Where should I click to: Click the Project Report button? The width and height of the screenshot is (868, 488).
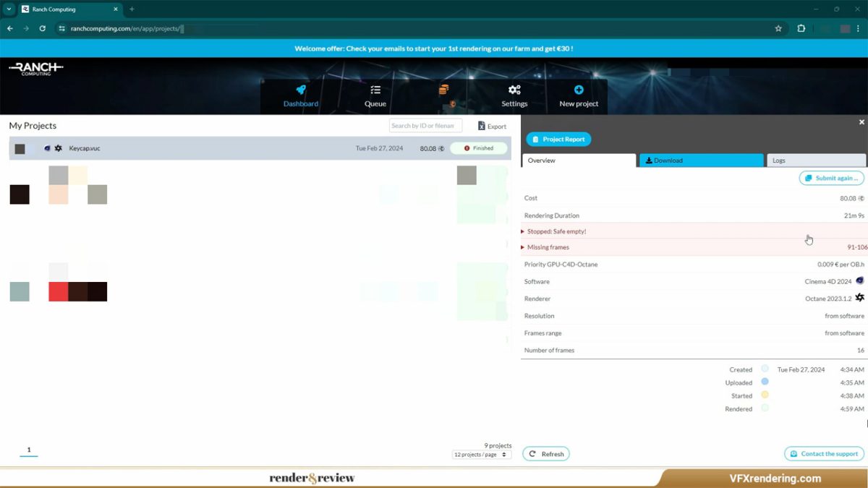[558, 140]
